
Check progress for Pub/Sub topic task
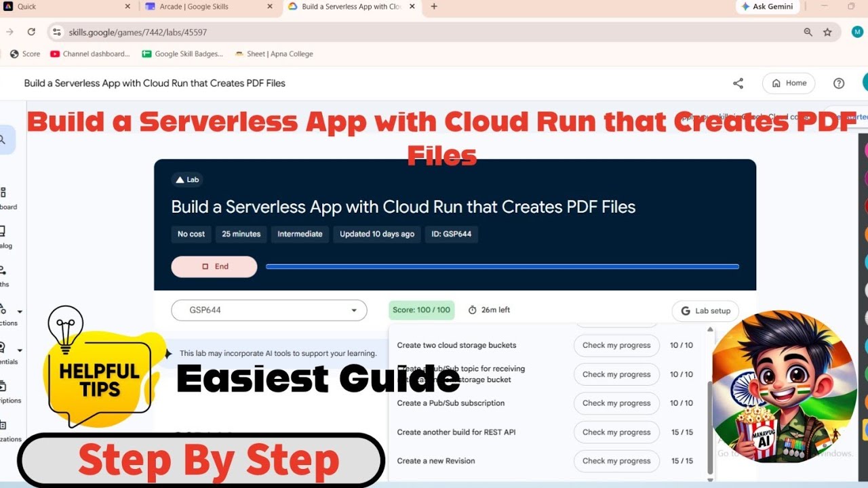[616, 374]
